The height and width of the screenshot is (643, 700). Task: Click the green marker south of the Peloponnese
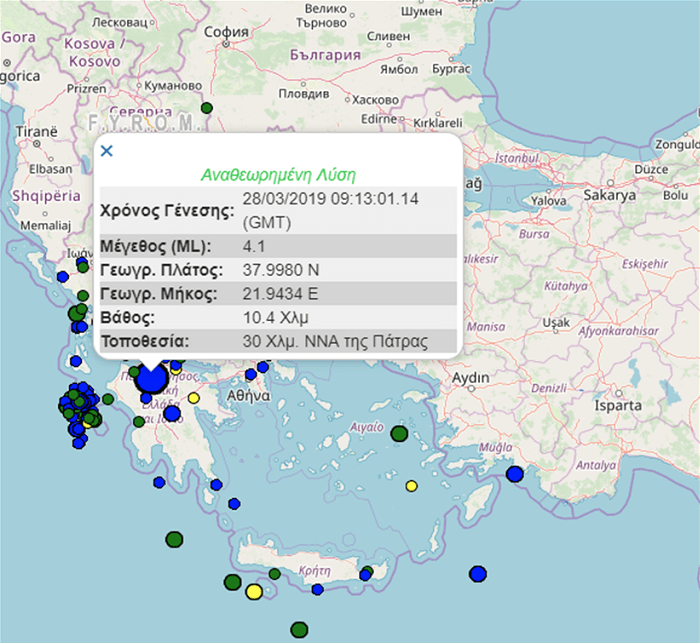174,539
